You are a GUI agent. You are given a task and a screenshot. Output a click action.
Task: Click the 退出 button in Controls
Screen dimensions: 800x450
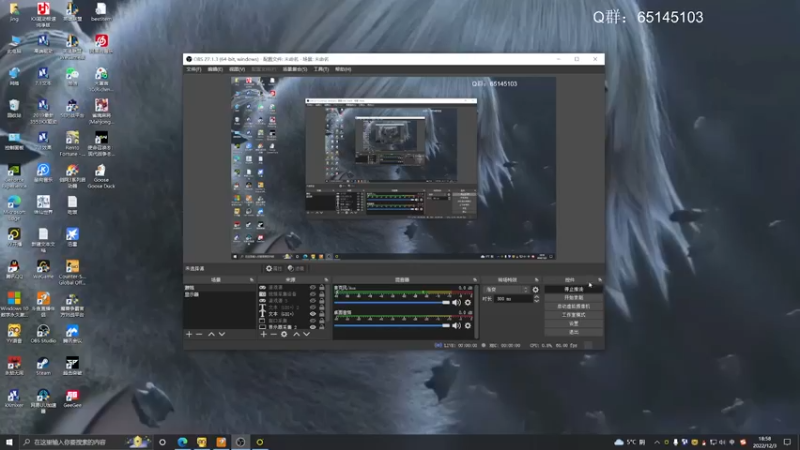pos(573,332)
